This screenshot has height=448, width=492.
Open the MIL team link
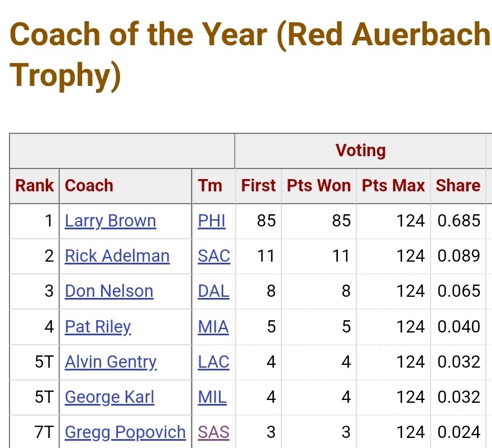212,397
